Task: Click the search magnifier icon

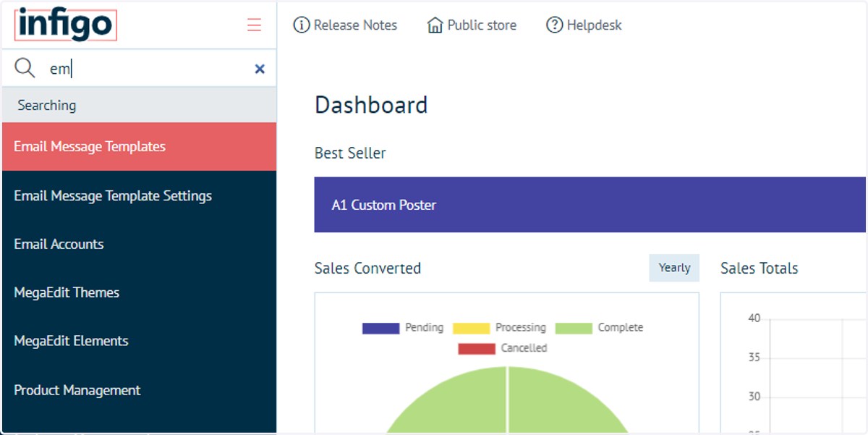Action: (25, 68)
